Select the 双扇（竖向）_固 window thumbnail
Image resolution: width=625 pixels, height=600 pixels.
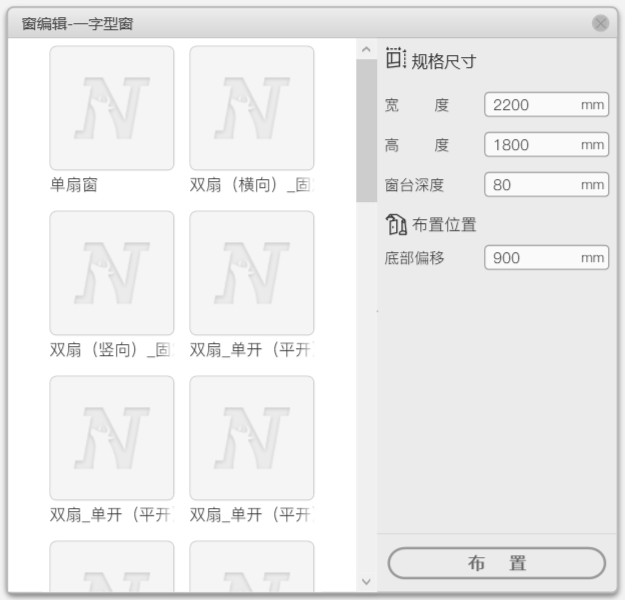coord(112,273)
